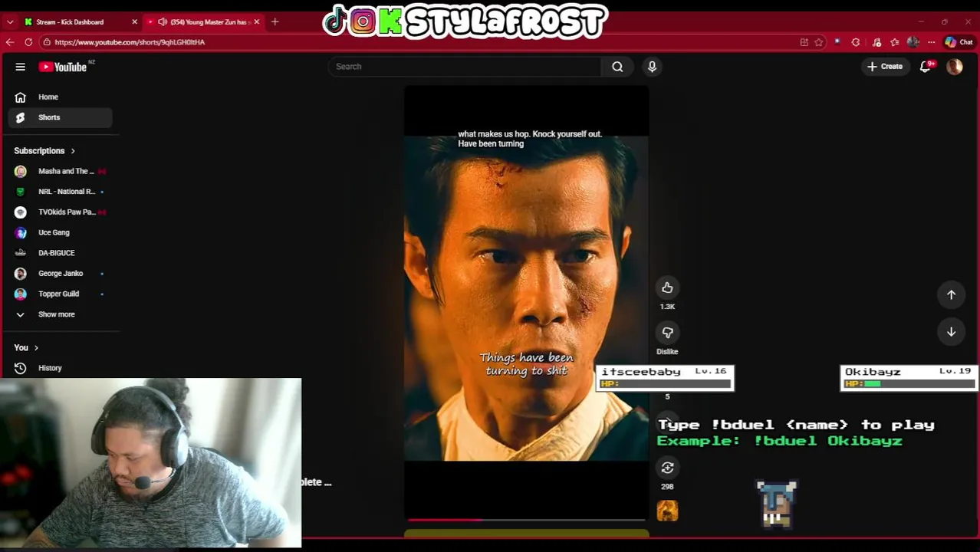Open History in sidebar
The image size is (980, 552).
coord(60,368)
